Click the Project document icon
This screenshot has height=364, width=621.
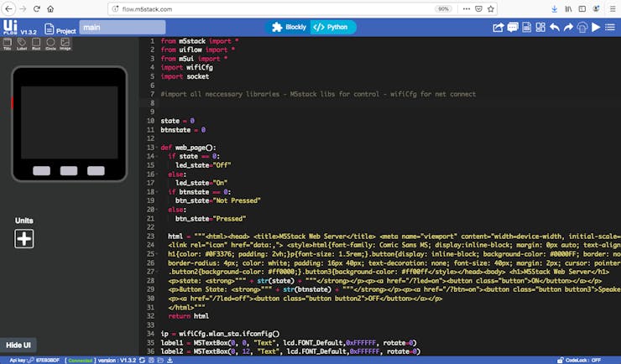click(50, 29)
